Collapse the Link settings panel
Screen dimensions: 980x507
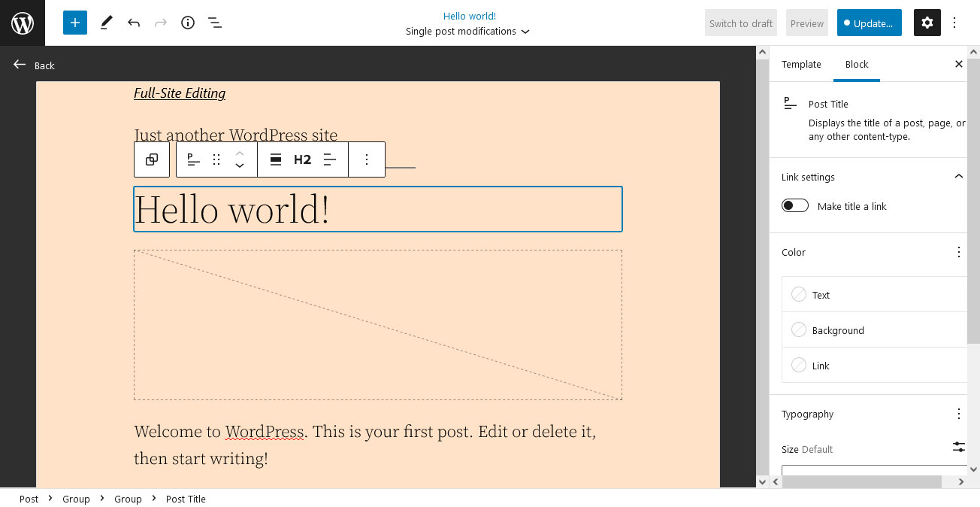tap(958, 176)
